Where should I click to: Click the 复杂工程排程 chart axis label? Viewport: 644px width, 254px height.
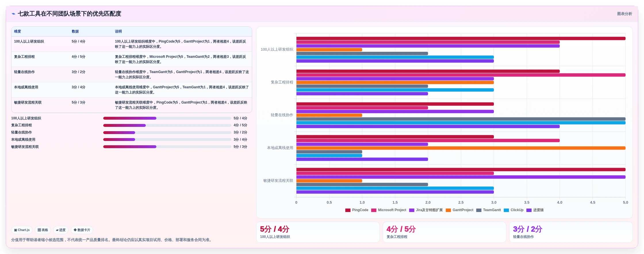[282, 82]
